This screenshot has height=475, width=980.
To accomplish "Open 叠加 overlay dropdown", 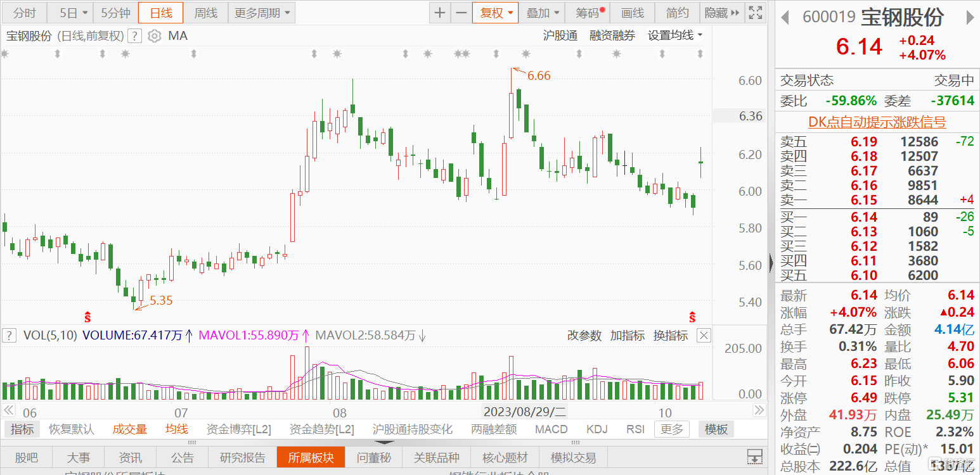I will tap(543, 13).
